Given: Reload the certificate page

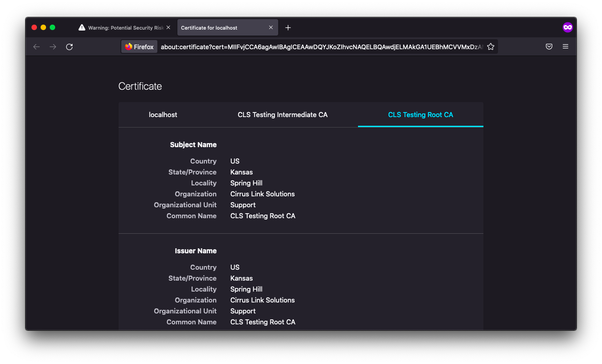Looking at the screenshot, I should 69,47.
